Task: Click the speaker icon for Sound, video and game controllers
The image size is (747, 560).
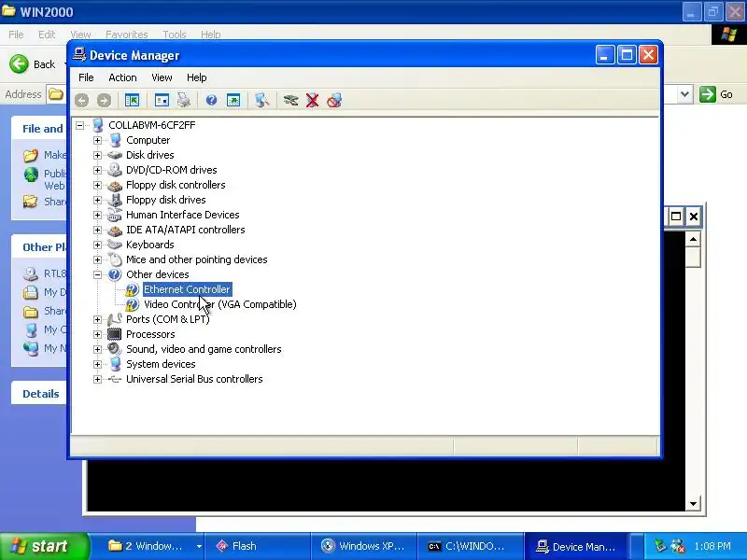Action: click(x=114, y=349)
